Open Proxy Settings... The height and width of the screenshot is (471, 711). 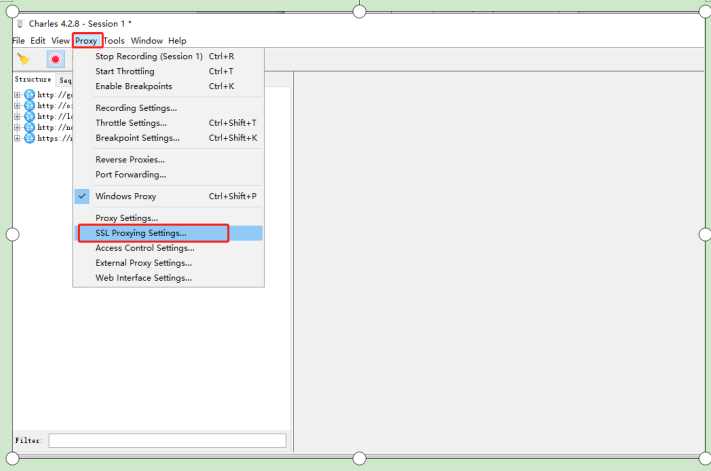tap(168, 218)
